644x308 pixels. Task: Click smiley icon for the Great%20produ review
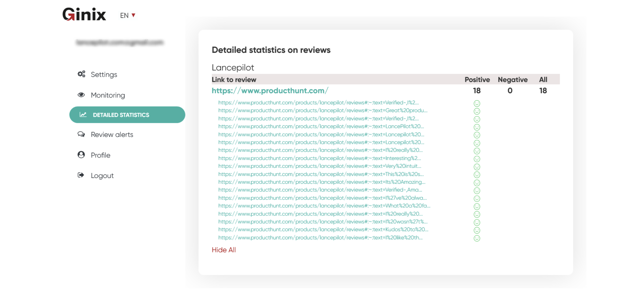(x=477, y=111)
